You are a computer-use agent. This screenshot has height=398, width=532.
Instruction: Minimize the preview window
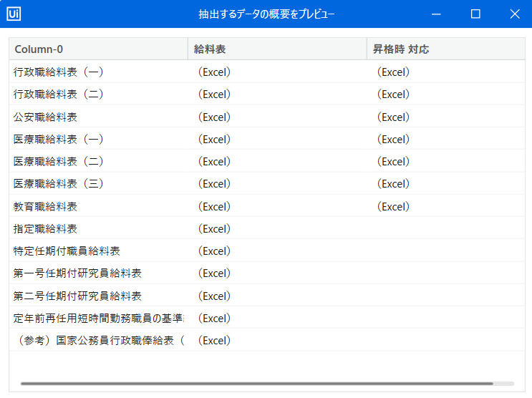point(436,14)
